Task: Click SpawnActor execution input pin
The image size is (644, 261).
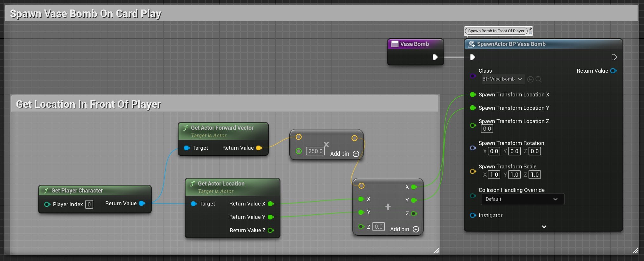Action: (472, 57)
